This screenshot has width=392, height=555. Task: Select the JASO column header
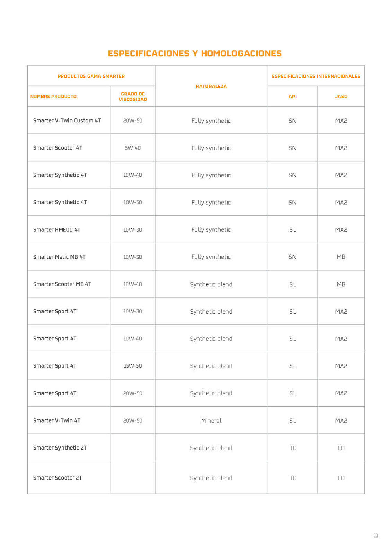(341, 97)
